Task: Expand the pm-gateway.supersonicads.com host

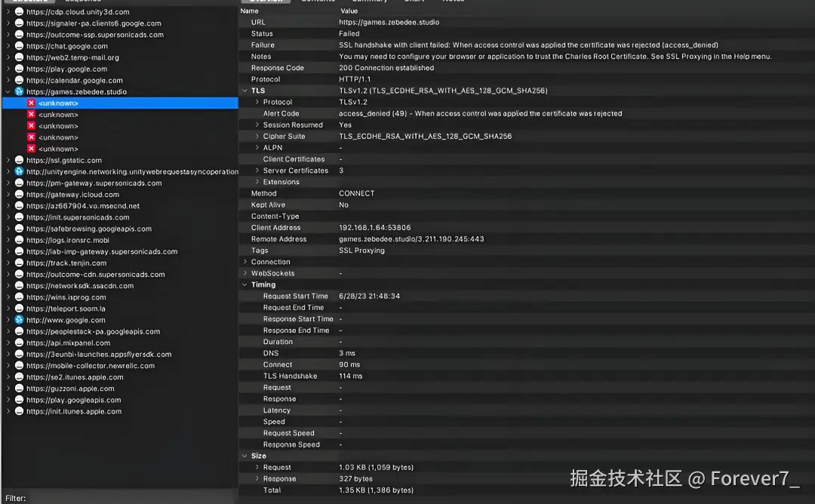Action: pyautogui.click(x=8, y=183)
